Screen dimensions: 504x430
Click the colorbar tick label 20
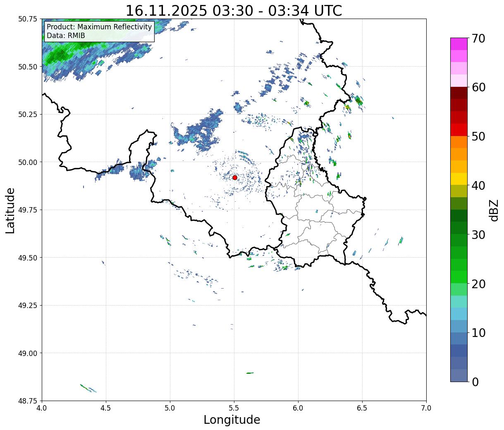(x=478, y=284)
